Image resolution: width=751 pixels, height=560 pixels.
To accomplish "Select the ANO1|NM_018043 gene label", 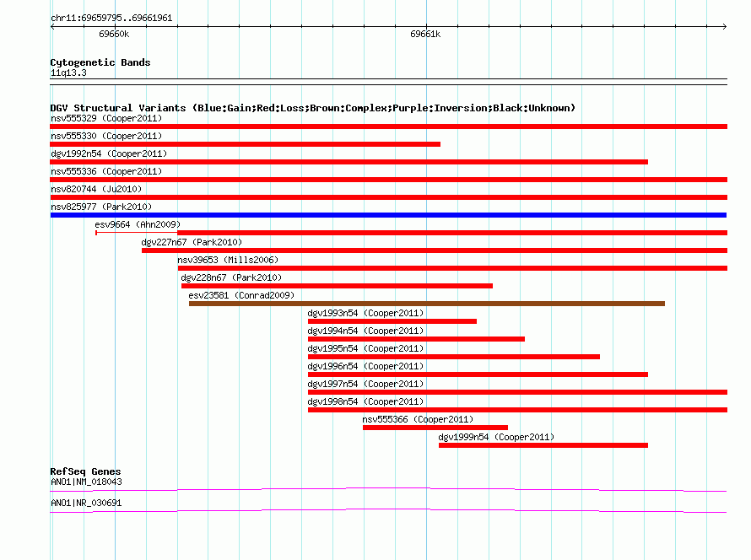I will point(86,482).
